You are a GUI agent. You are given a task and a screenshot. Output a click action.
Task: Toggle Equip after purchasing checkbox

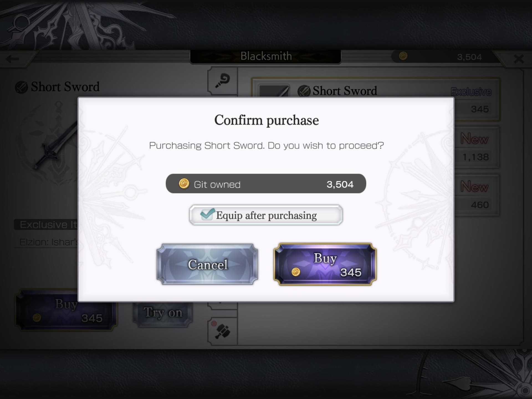pyautogui.click(x=207, y=214)
